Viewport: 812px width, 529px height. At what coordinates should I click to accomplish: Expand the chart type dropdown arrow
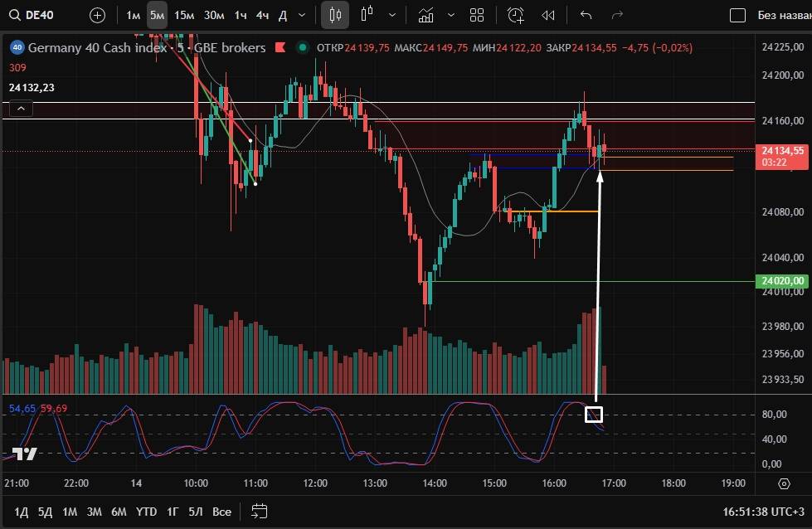pos(391,15)
